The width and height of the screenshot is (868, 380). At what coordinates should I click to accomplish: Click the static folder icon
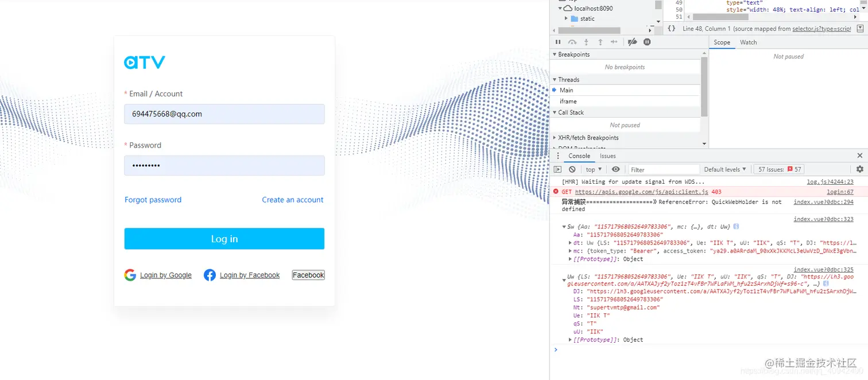(x=575, y=18)
